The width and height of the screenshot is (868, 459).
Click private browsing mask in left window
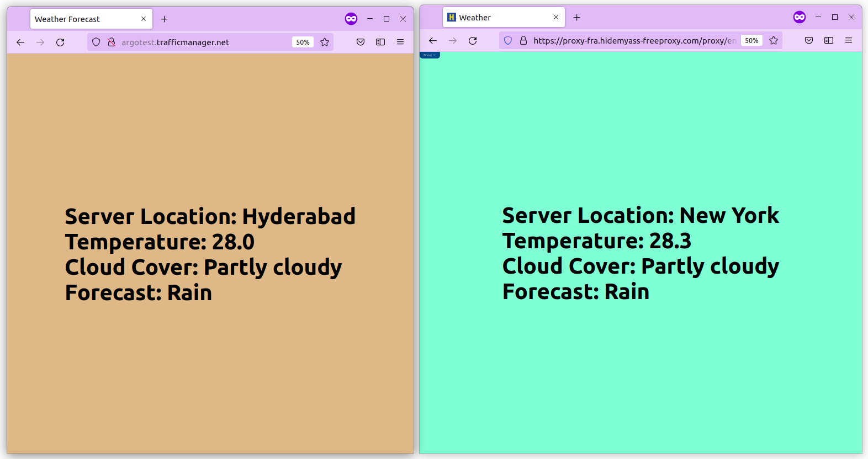click(351, 19)
